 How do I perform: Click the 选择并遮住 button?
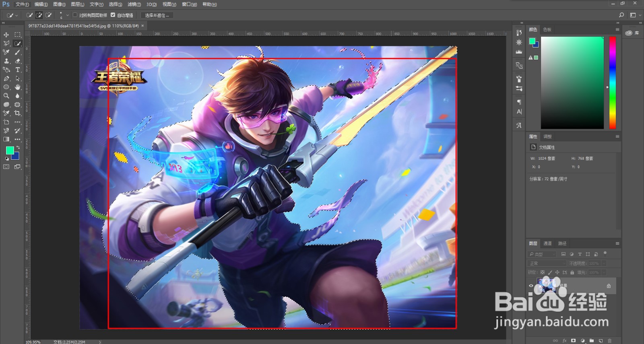coord(157,15)
